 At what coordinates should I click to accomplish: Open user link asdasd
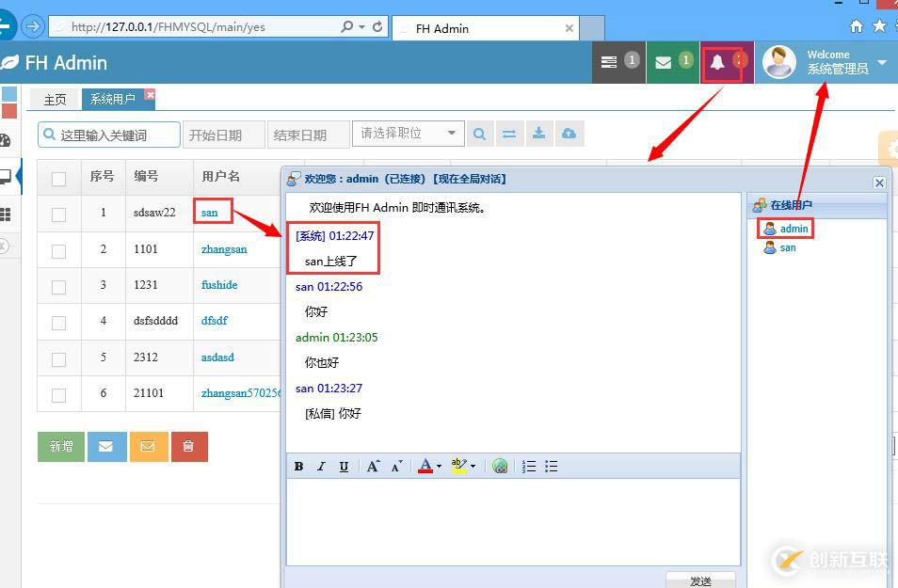coord(217,358)
